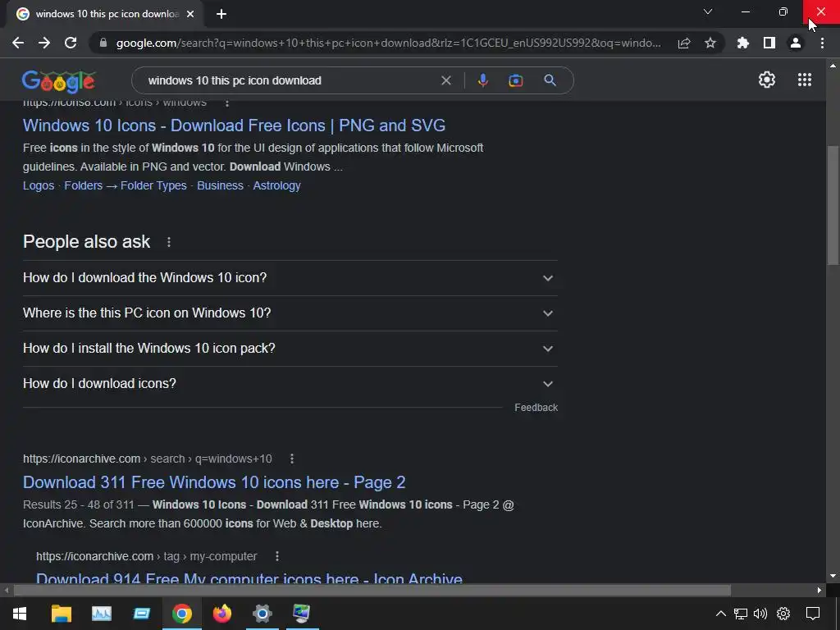This screenshot has width=840, height=630.
Task: Open About this result for People also ask
Action: click(169, 242)
